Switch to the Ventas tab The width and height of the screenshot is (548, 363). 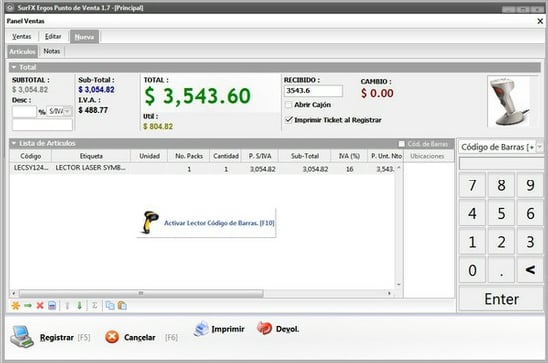click(x=22, y=37)
